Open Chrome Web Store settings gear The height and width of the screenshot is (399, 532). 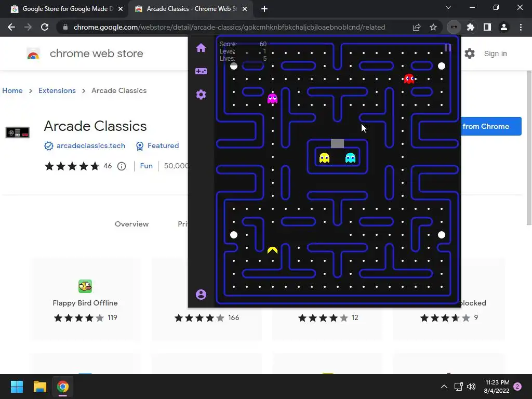pos(470,54)
